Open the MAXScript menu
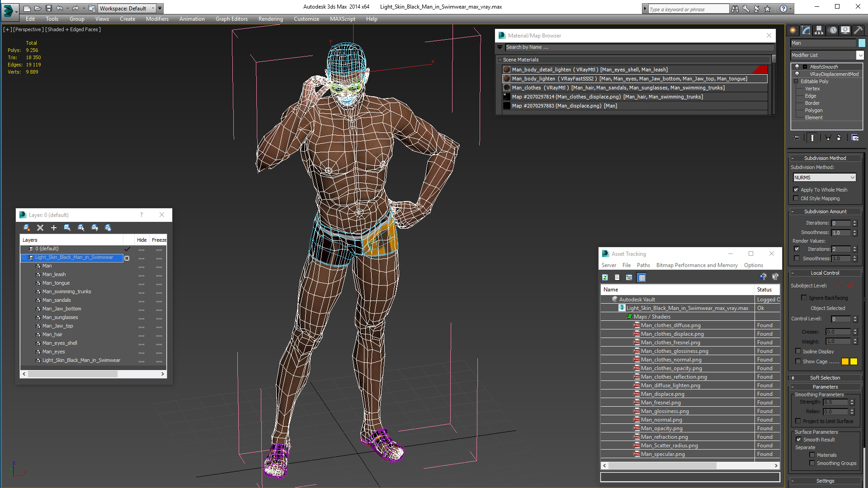Image resolution: width=868 pixels, height=488 pixels. 342,19
